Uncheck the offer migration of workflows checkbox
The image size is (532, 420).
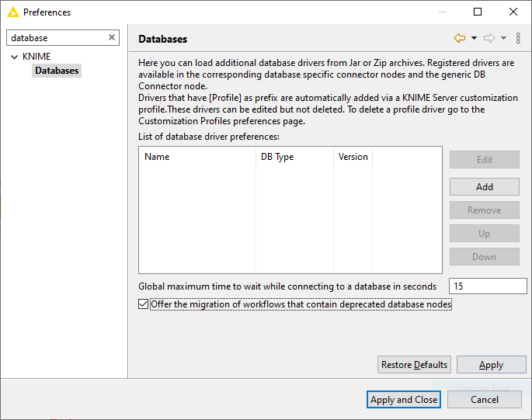click(143, 304)
